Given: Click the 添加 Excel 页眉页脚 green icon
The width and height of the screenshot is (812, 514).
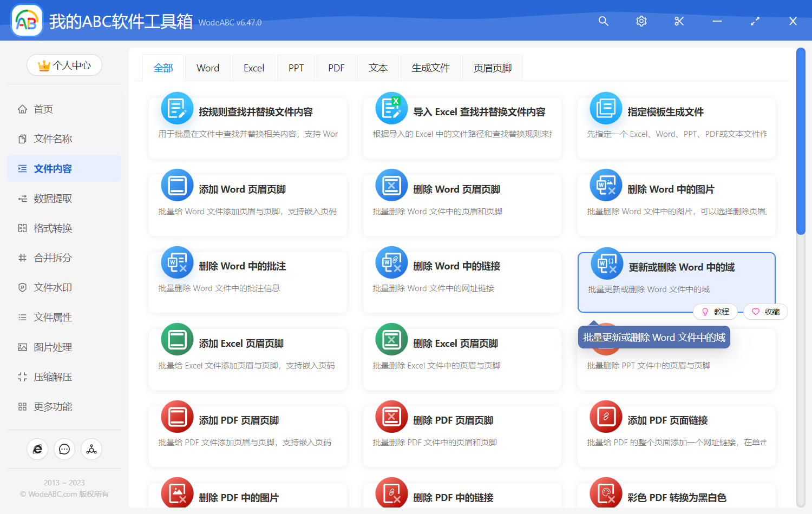Looking at the screenshot, I should click(177, 339).
